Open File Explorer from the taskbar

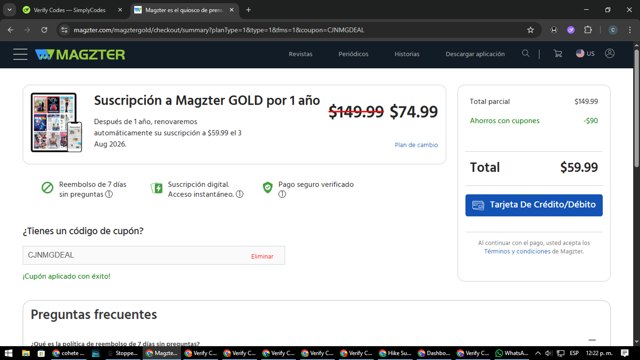point(26,353)
